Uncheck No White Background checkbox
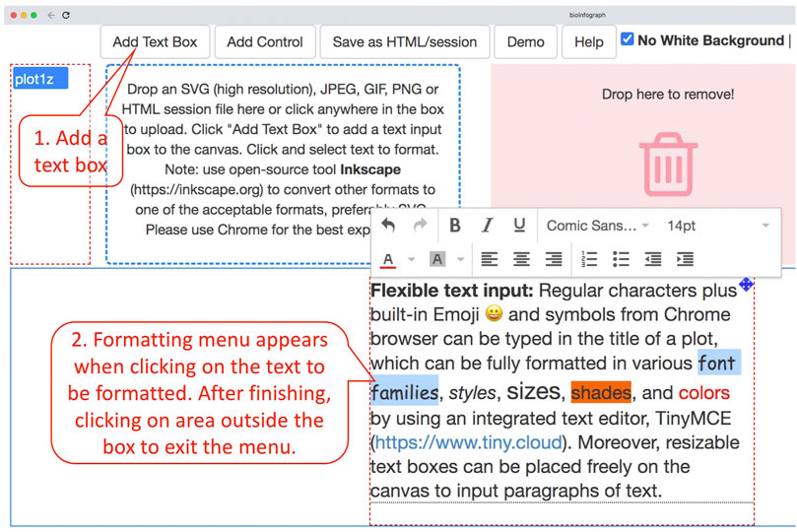The width and height of the screenshot is (797, 532). click(628, 39)
